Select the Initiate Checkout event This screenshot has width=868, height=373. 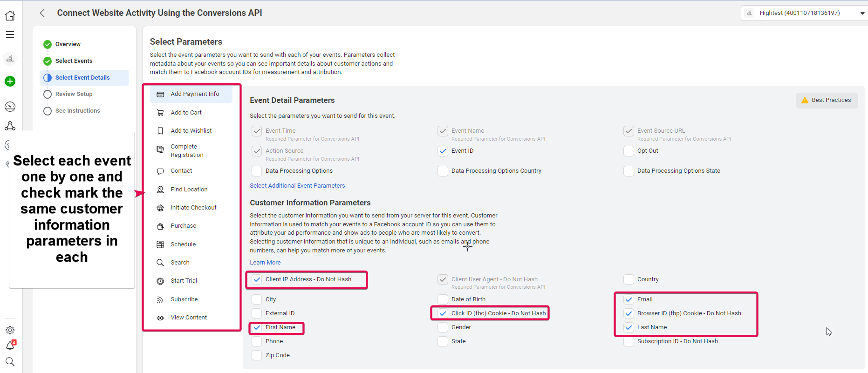[x=193, y=208]
